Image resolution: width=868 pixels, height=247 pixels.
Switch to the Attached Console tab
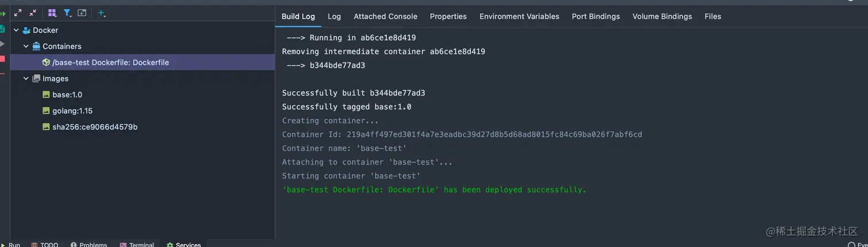385,17
